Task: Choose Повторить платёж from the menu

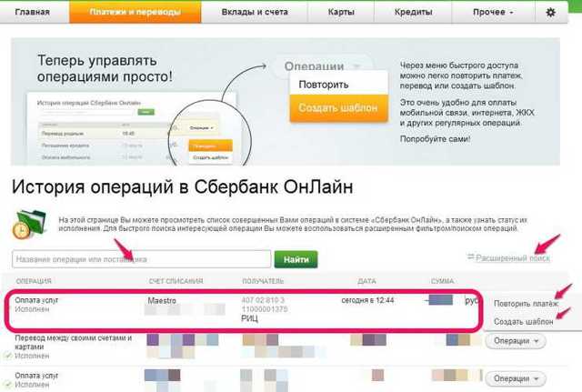Action: point(527,304)
